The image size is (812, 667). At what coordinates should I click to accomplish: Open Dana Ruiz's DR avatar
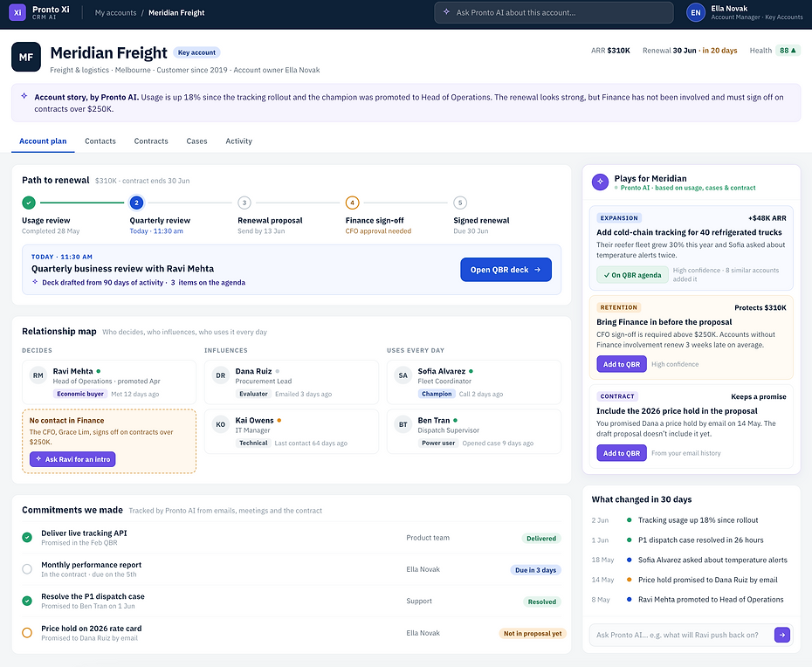pos(221,375)
